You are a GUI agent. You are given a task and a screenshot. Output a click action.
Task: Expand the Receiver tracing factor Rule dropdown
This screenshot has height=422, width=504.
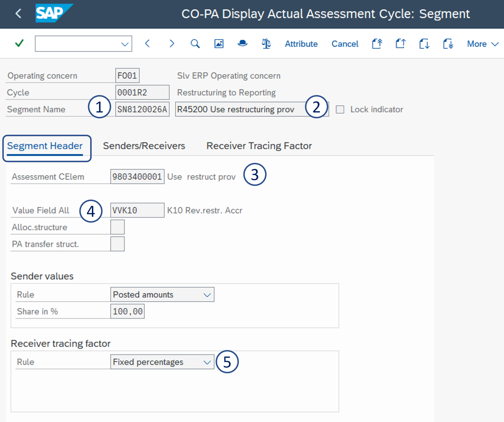tap(207, 362)
